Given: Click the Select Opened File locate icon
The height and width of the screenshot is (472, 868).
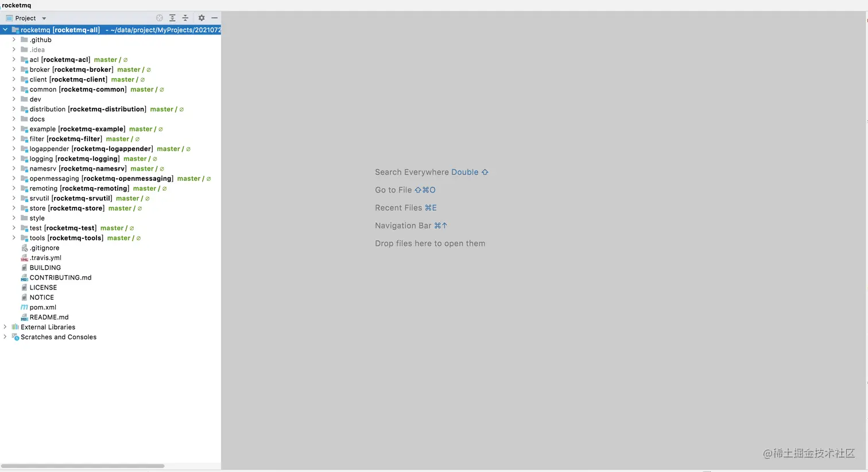Looking at the screenshot, I should coord(160,18).
